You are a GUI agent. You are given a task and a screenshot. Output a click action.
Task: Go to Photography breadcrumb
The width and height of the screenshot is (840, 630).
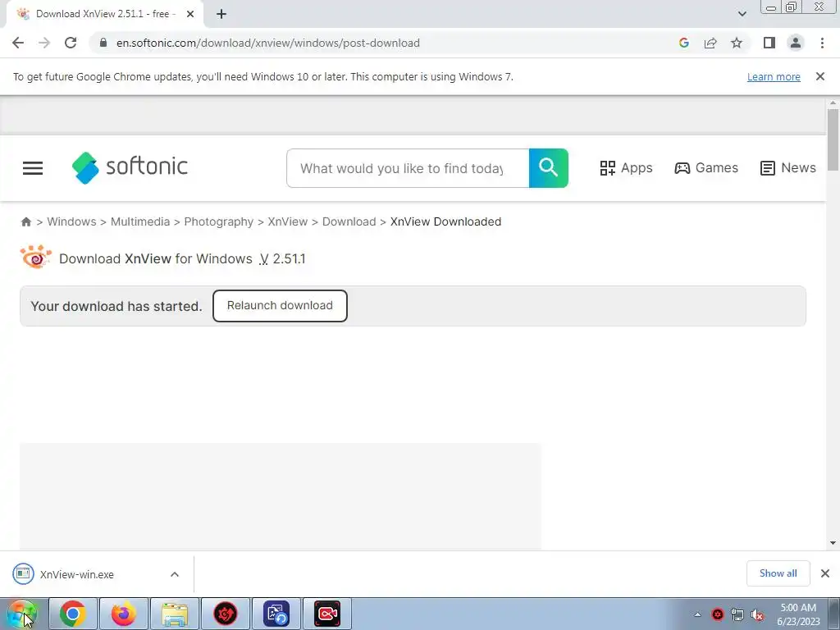[218, 221]
